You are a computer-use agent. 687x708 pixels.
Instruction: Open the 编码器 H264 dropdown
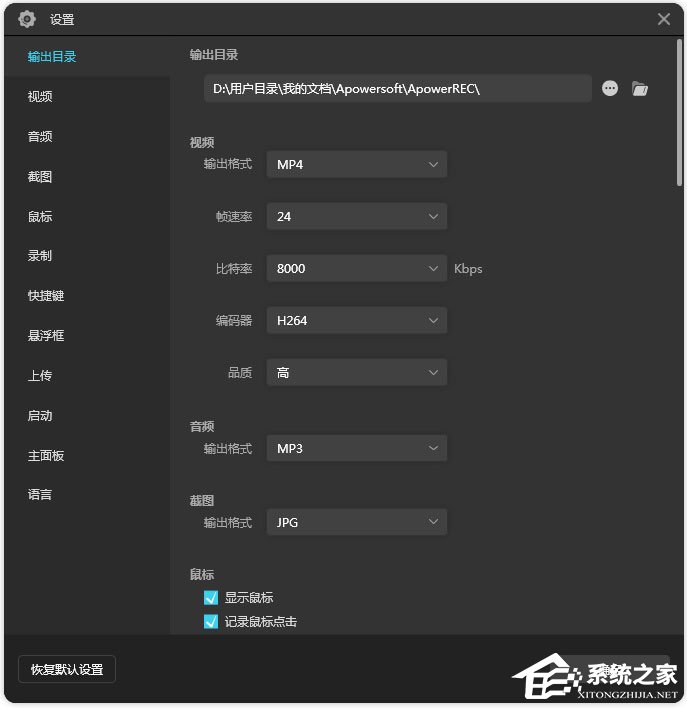(356, 320)
